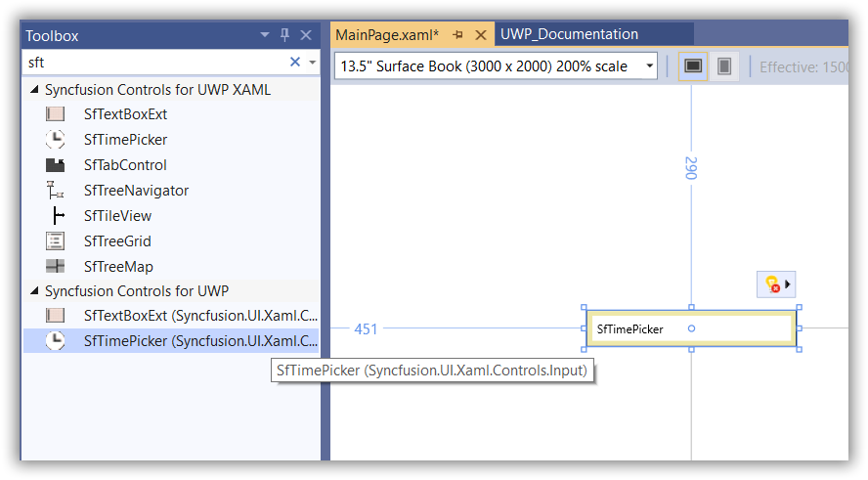Toggle pin on the MainPage.xaml tab
The image size is (868, 480).
pos(457,35)
